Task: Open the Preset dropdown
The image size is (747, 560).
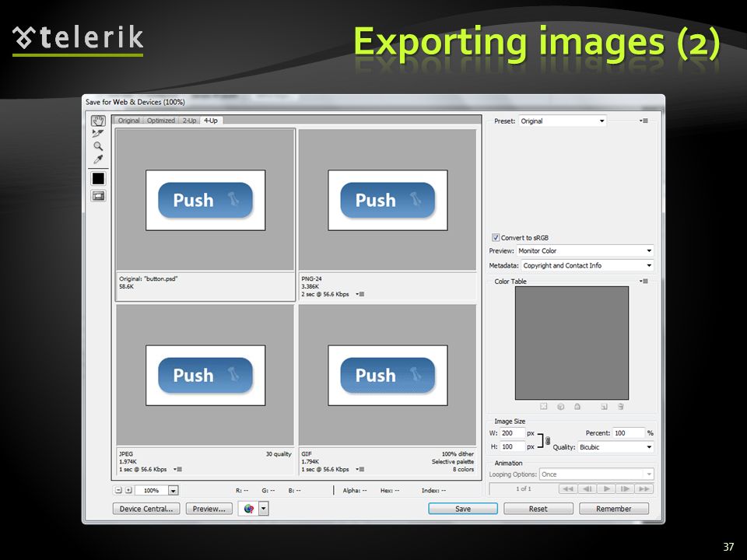Action: pyautogui.click(x=563, y=121)
